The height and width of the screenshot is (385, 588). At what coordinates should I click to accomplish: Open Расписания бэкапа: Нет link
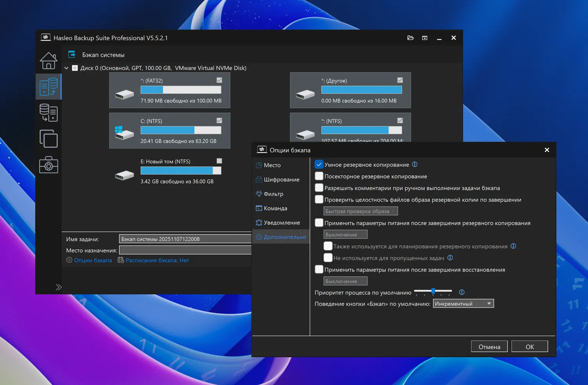[157, 260]
